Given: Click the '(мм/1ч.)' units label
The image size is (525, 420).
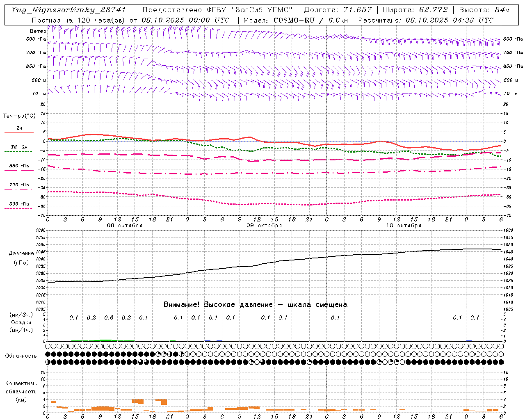Looking at the screenshot, I should (21, 330).
